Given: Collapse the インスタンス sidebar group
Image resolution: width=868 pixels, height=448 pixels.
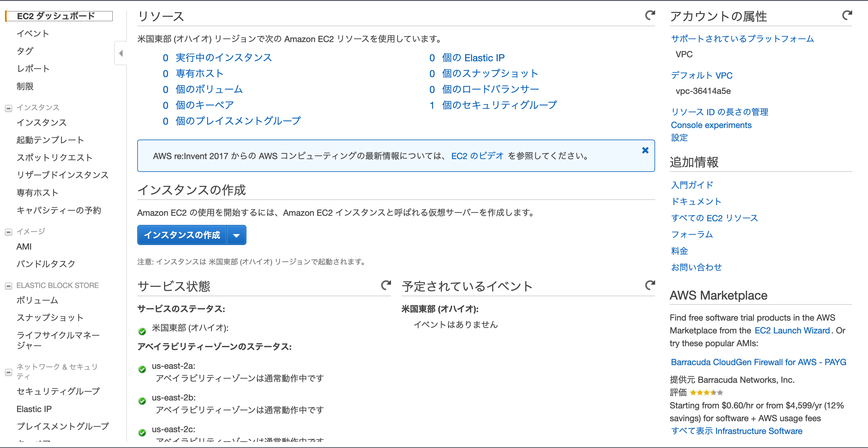Looking at the screenshot, I should (x=9, y=108).
